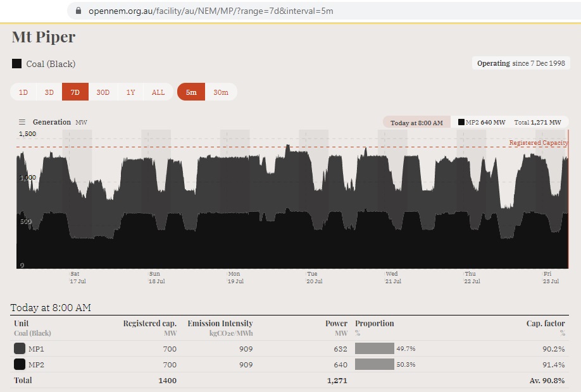Click the Today at 8:00 AM table heading
Screen dimensions: 581x392
pos(51,308)
